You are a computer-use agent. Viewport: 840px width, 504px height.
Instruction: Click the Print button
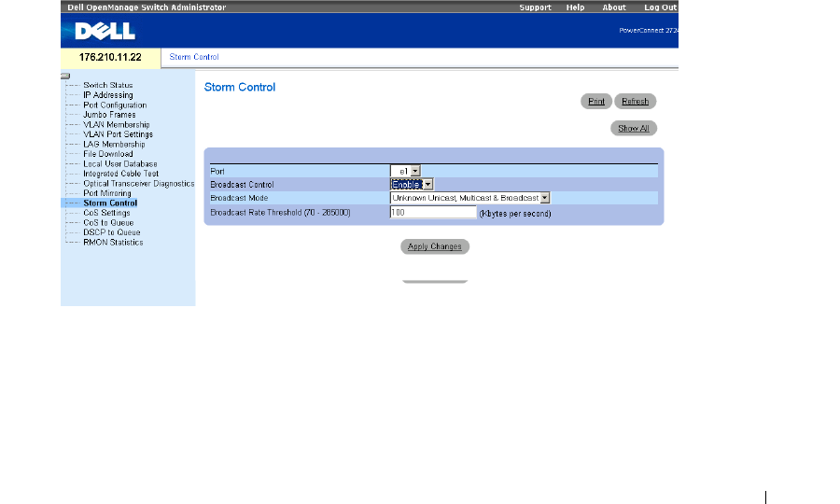click(596, 101)
